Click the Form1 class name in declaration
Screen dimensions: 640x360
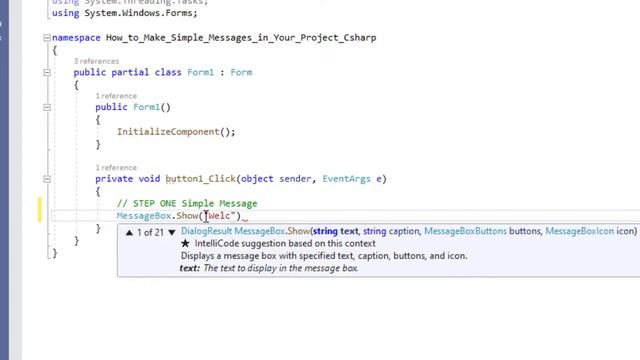point(200,72)
